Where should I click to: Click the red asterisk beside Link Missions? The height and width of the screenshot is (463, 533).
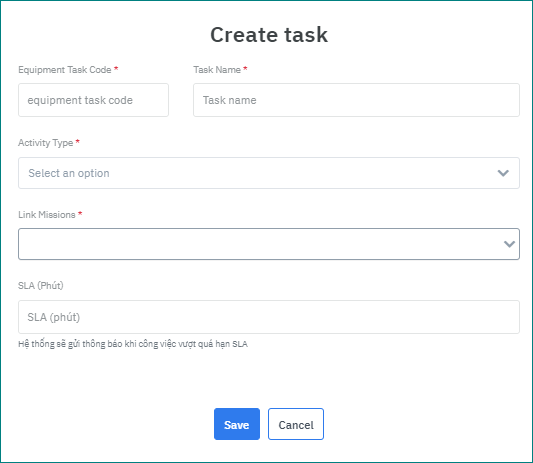coord(80,213)
